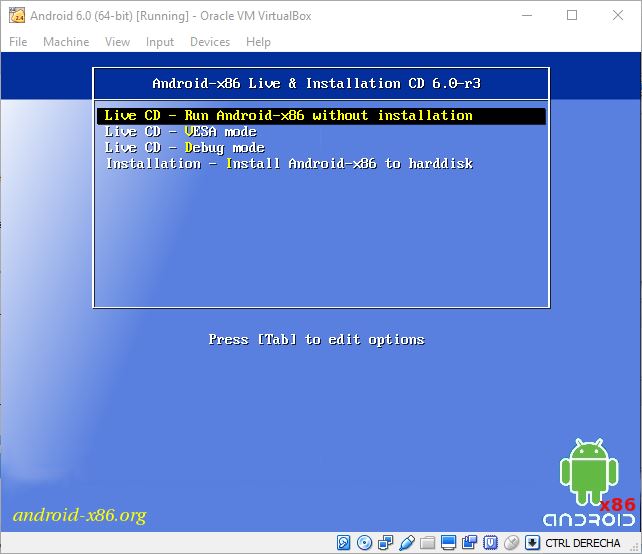Click the video capture status icon
This screenshot has height=554, width=642.
click(469, 543)
